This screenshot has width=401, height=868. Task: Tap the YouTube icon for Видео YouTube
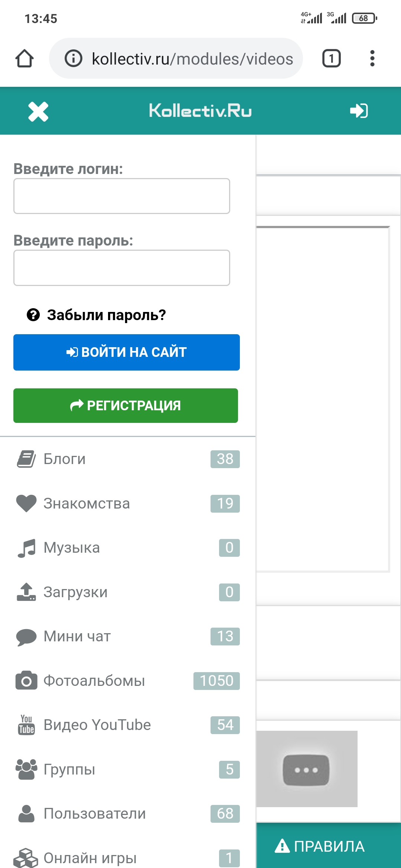26,725
